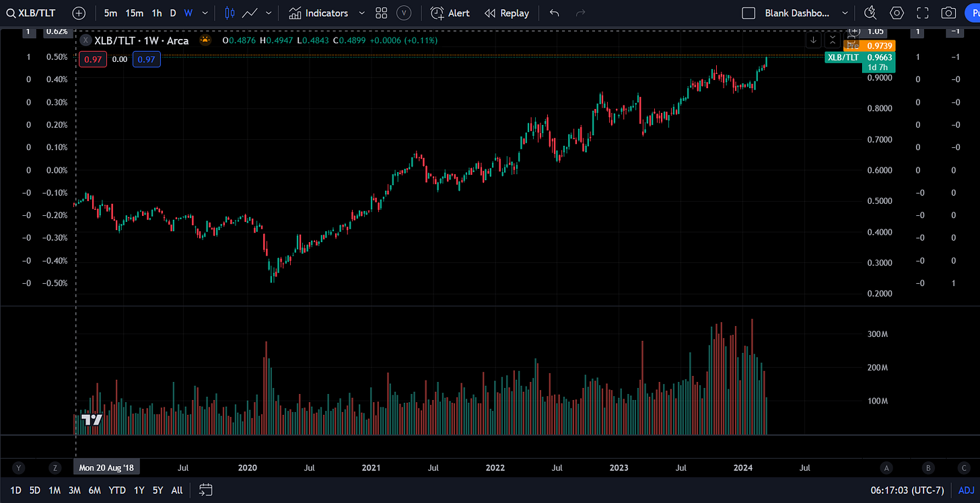Open the indicator templates grid icon
980x503 pixels.
382,13
